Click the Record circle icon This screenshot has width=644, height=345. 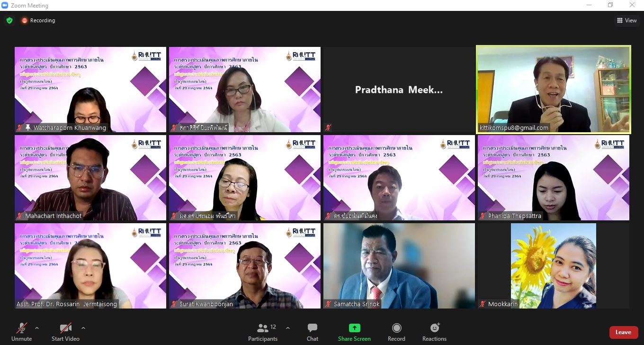pos(397,328)
